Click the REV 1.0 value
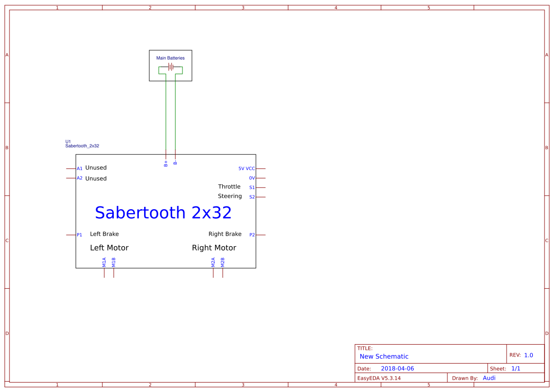Viewport: 554px width, 392px height. 528,355
